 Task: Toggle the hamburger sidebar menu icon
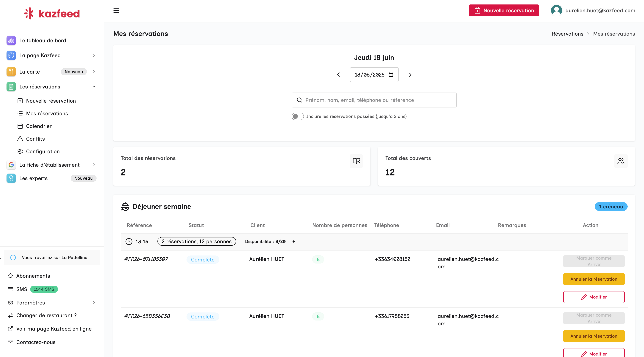point(116,10)
